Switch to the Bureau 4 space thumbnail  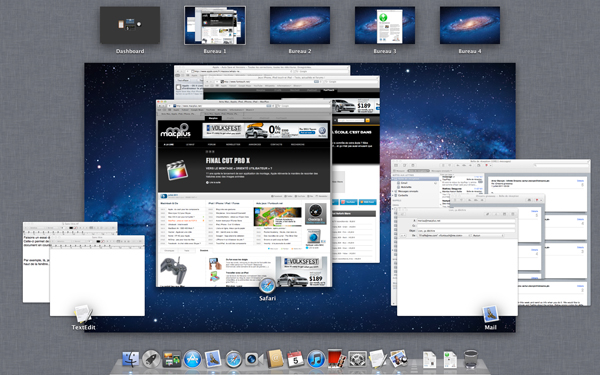(x=470, y=25)
